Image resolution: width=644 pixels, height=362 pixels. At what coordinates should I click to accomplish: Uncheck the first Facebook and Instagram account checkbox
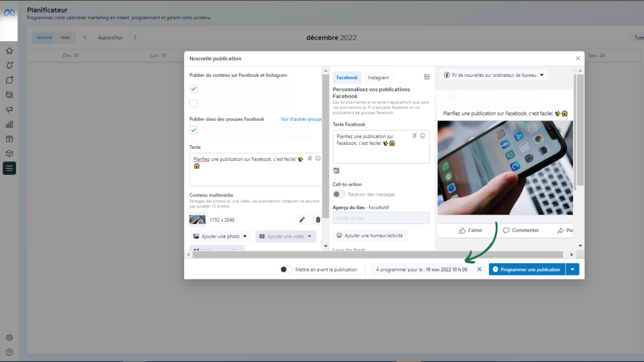[x=194, y=89]
